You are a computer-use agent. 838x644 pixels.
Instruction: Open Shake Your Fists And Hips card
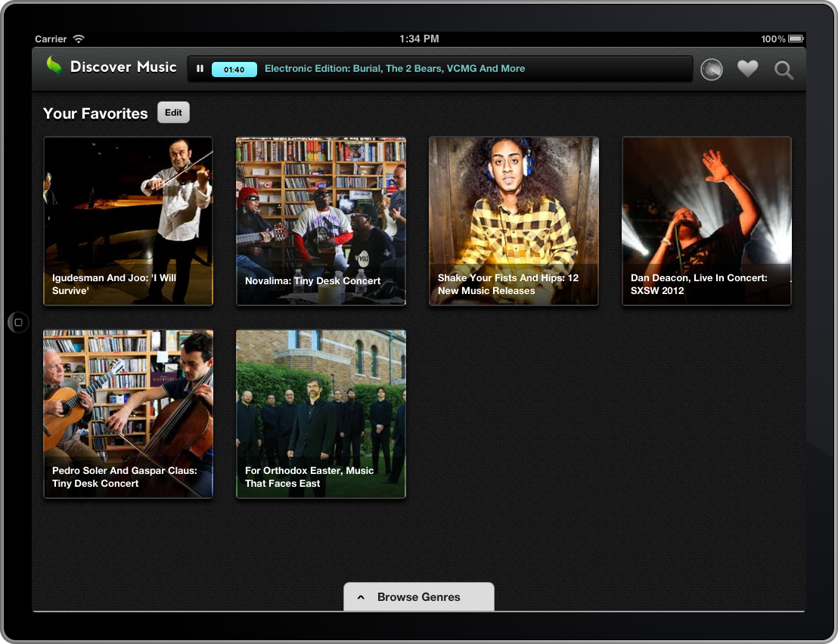click(x=514, y=221)
